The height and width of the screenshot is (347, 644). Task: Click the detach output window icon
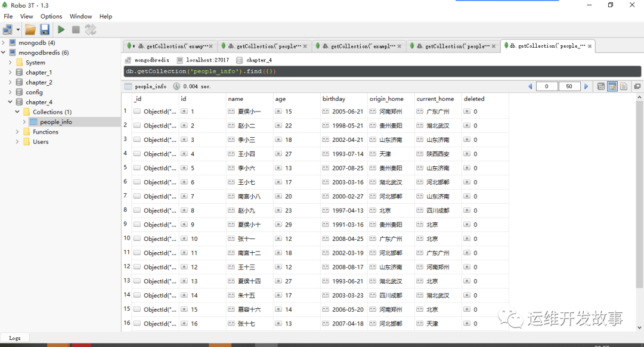click(637, 86)
